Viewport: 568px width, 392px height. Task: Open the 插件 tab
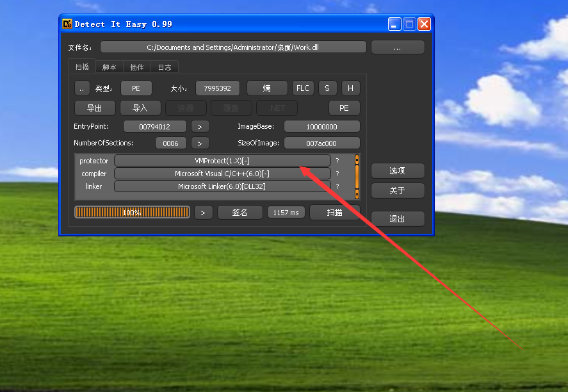[x=137, y=67]
